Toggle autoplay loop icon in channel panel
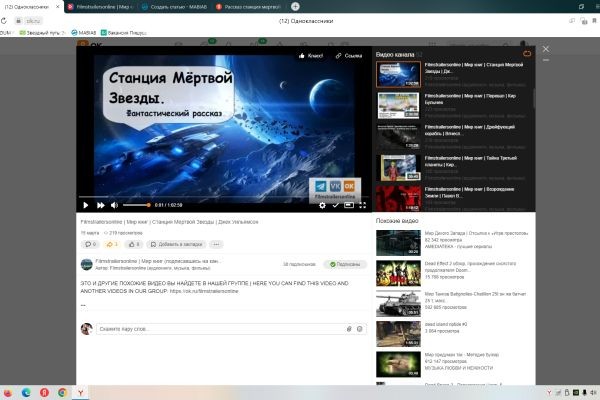The width and height of the screenshot is (600, 400). pos(527,54)
